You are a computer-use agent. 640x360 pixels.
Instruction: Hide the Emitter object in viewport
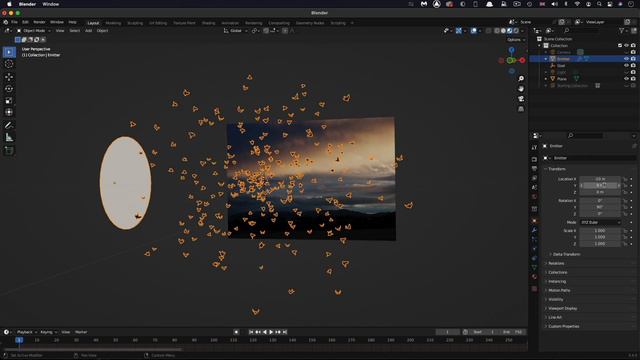(x=626, y=59)
